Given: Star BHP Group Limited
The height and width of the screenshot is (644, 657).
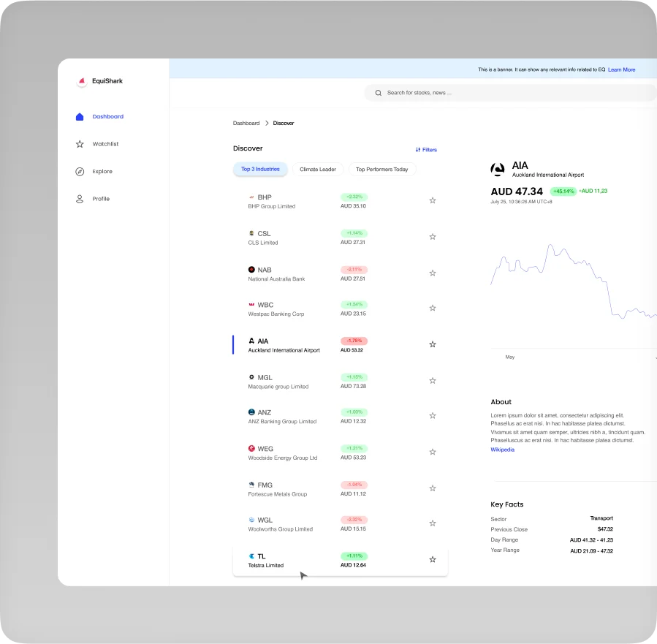Looking at the screenshot, I should coord(433,200).
